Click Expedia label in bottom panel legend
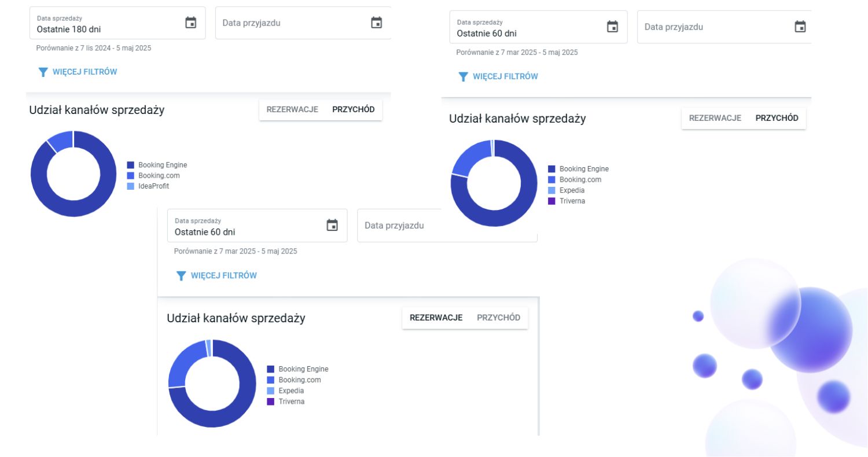 292,390
